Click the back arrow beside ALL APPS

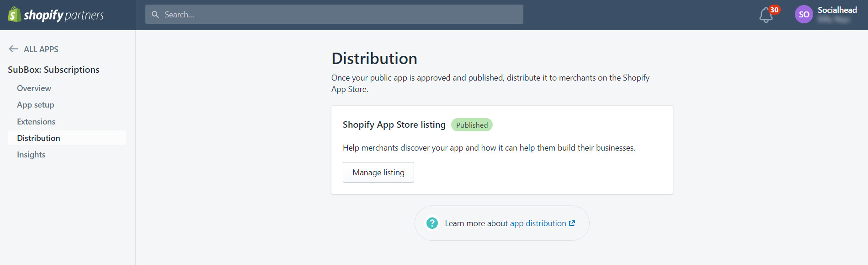pos(13,49)
